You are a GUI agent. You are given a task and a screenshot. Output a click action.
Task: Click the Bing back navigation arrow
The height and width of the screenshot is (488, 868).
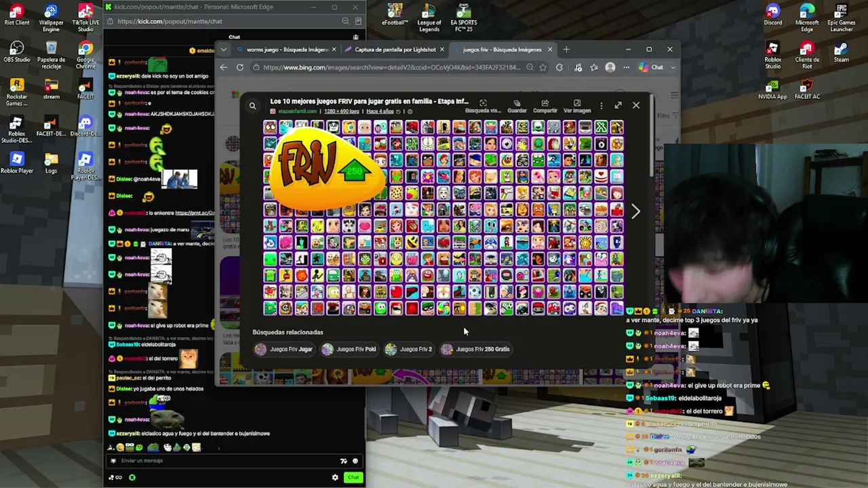224,67
